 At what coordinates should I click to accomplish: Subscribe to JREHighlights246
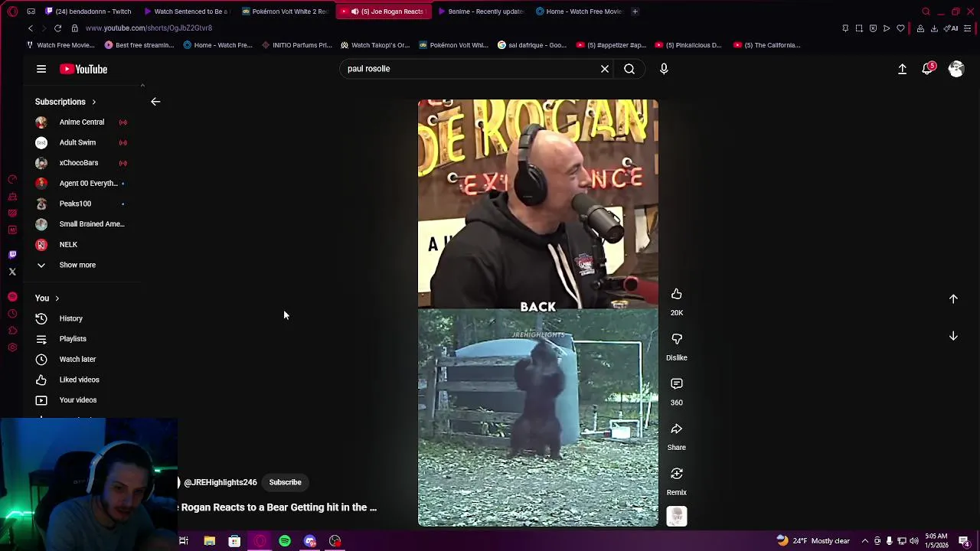coord(285,482)
